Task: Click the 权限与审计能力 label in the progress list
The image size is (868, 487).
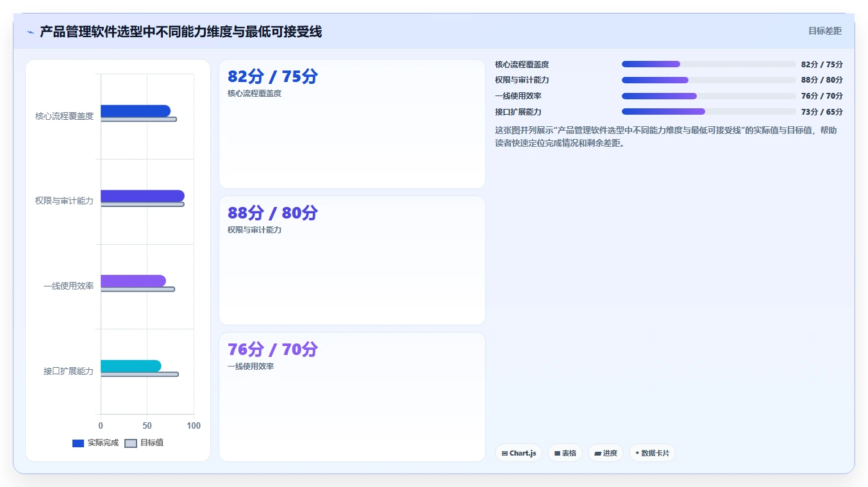Action: click(522, 80)
